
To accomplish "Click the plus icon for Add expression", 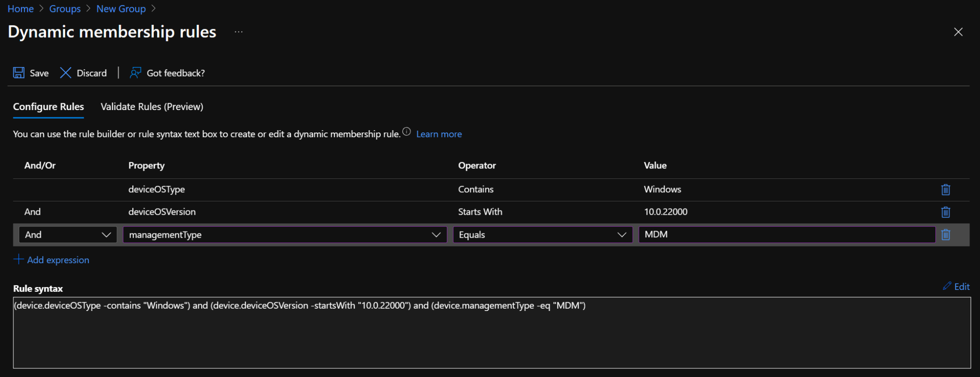I will click(x=18, y=259).
